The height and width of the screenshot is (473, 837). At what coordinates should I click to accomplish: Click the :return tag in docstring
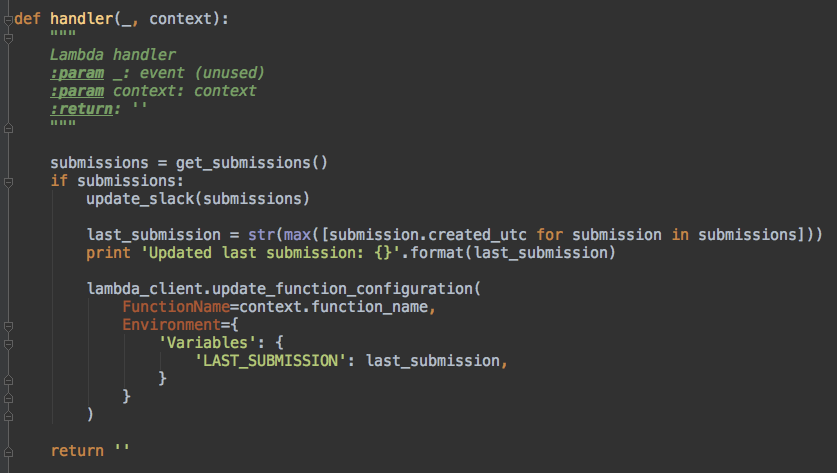click(x=81, y=109)
